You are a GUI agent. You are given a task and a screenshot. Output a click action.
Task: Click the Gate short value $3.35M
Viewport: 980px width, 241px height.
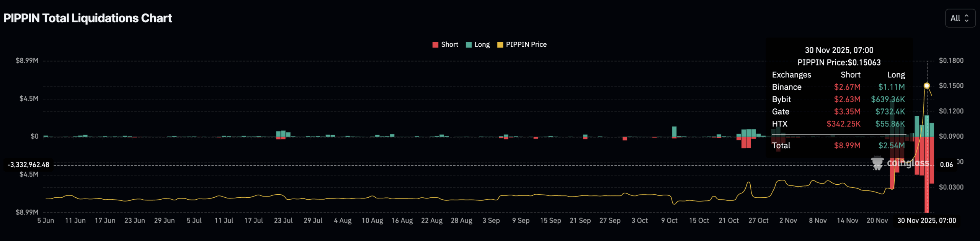click(x=847, y=111)
